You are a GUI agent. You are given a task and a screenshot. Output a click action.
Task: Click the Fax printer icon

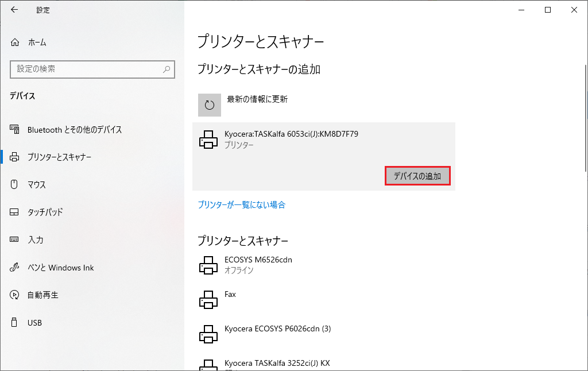coord(208,299)
